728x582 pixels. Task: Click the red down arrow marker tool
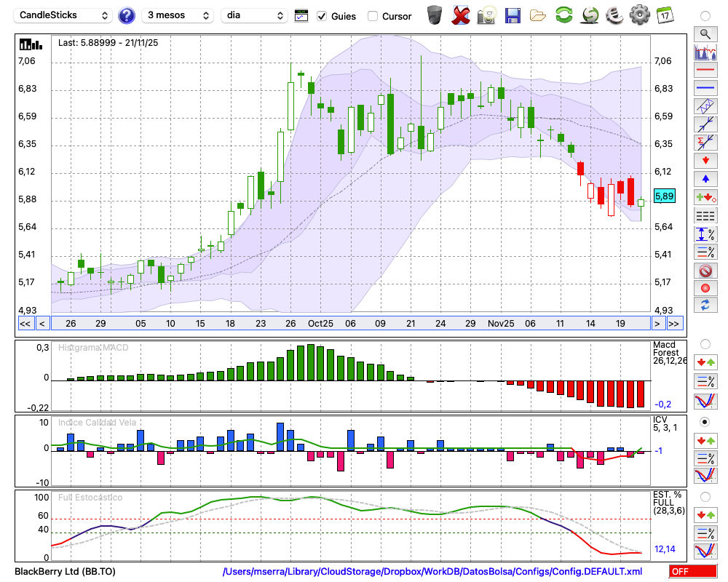(x=705, y=160)
